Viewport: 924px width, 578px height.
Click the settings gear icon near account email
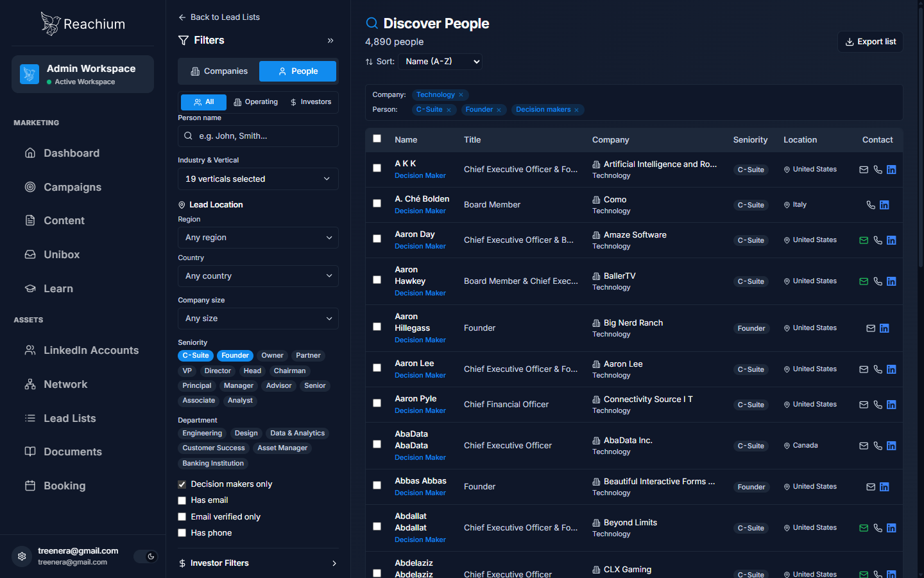click(22, 556)
